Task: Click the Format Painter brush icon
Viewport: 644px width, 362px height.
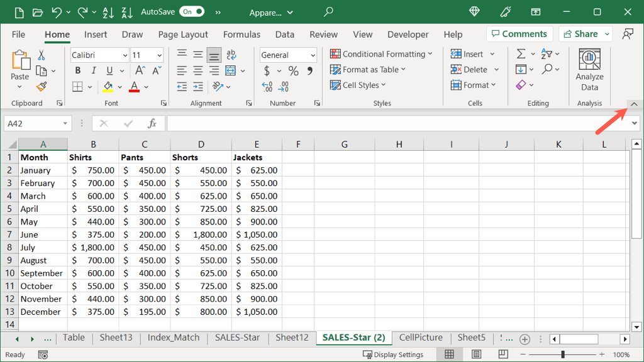Action: click(x=42, y=87)
